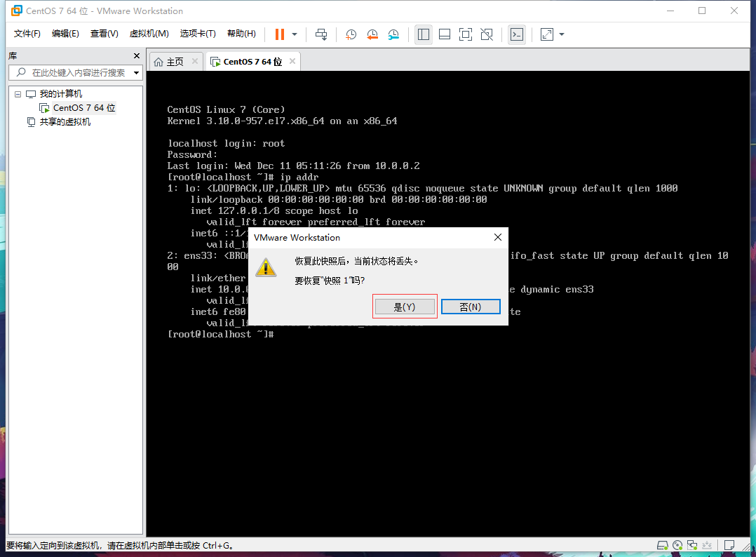
Task: Select CentOS 7 64 位 in library tree
Action: tap(84, 108)
